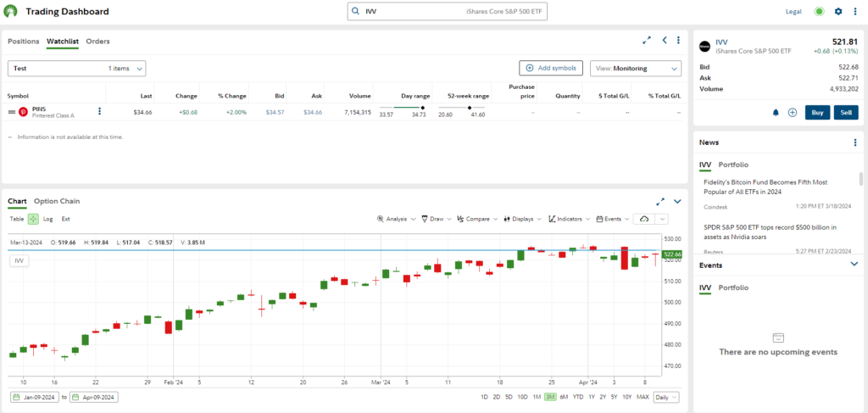Click the add-to-watchlist plus icon beside Buy
Image resolution: width=868 pixels, height=413 pixels.
click(x=793, y=112)
